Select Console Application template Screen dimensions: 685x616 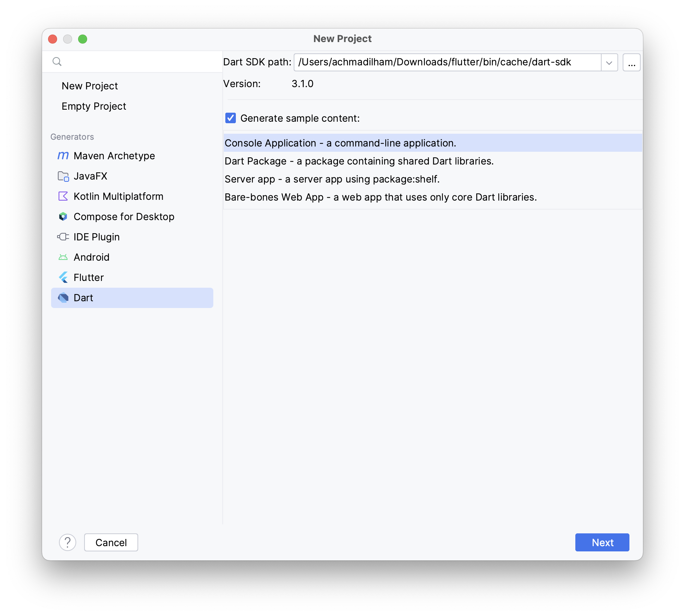pyautogui.click(x=433, y=143)
